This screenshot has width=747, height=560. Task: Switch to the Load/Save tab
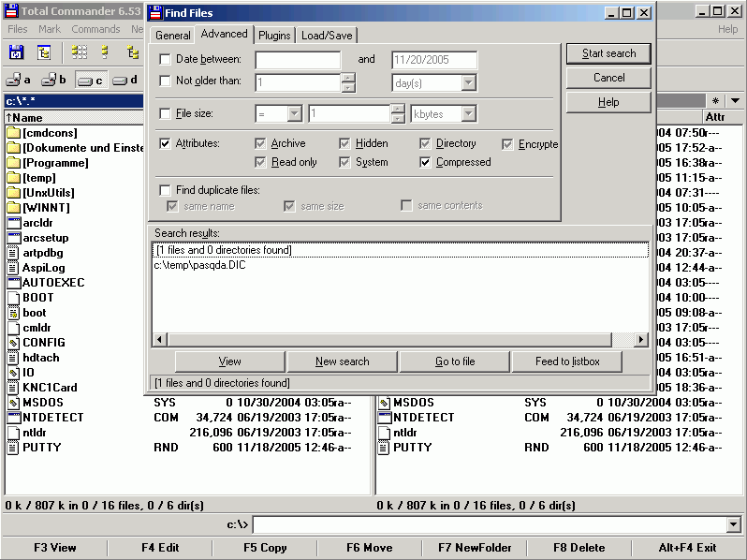[x=327, y=36]
